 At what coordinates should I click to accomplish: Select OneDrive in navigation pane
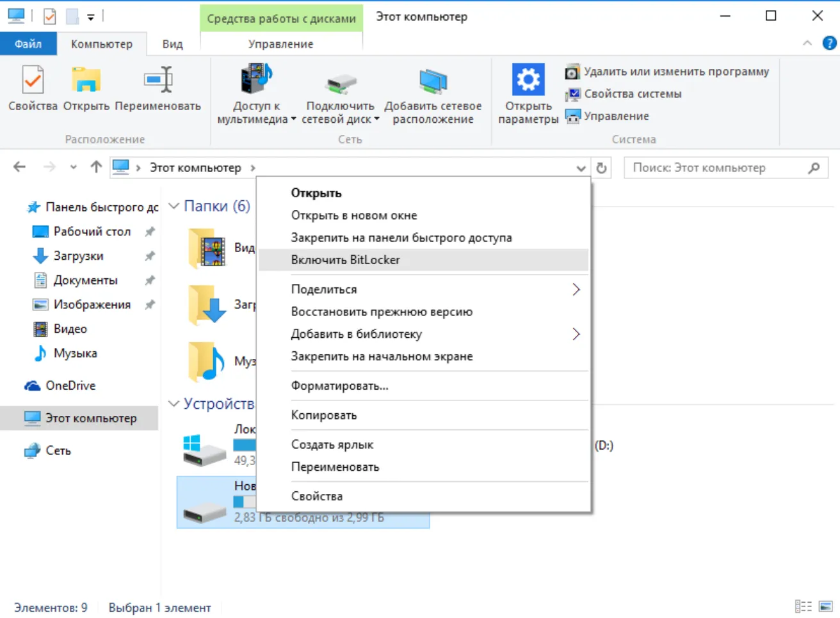click(x=70, y=386)
